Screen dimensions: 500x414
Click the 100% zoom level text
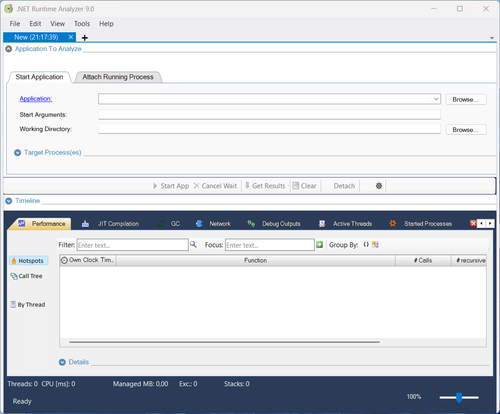click(x=414, y=397)
